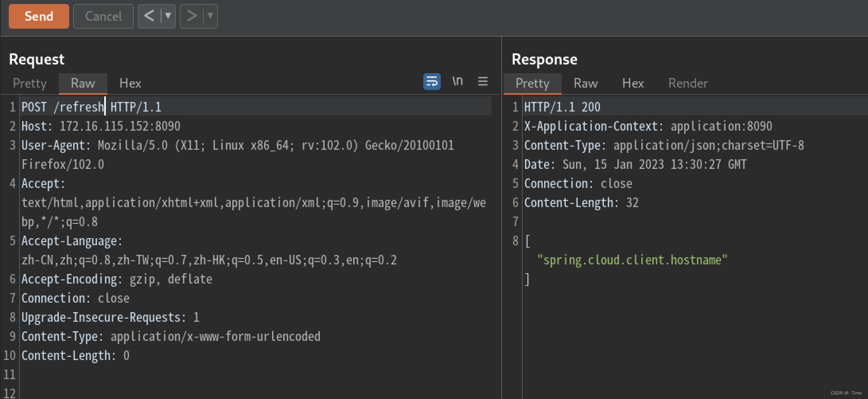
Task: Click the POST /refresh HTTP/1.1 request line
Action: [91, 107]
